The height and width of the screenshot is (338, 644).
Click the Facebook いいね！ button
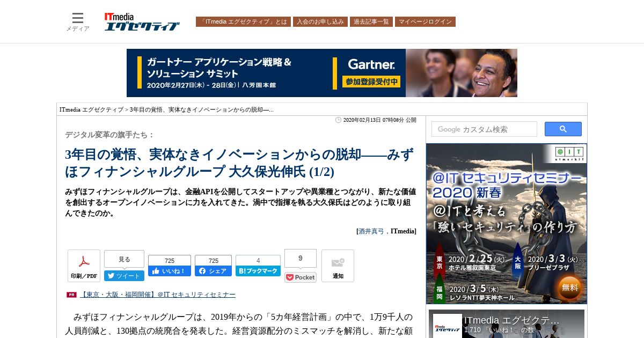pos(170,271)
